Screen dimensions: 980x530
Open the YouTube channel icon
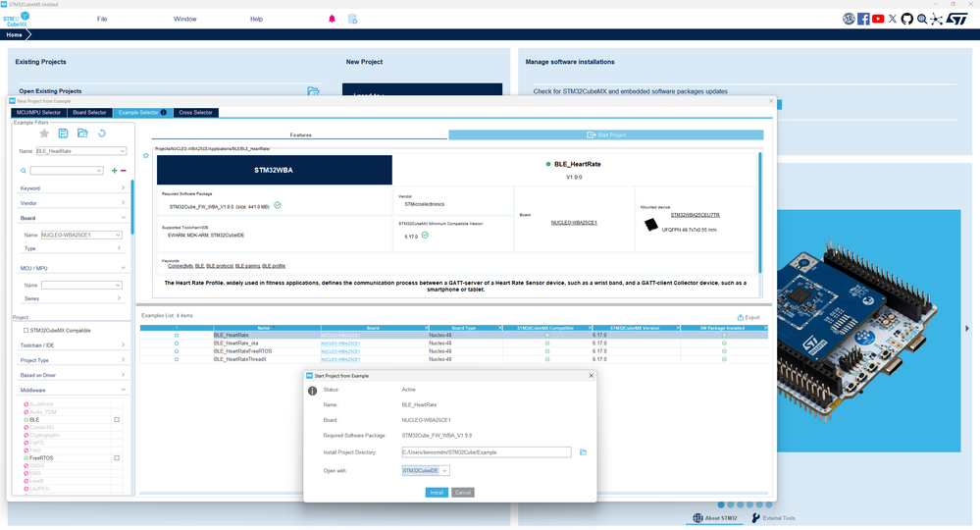pos(878,19)
